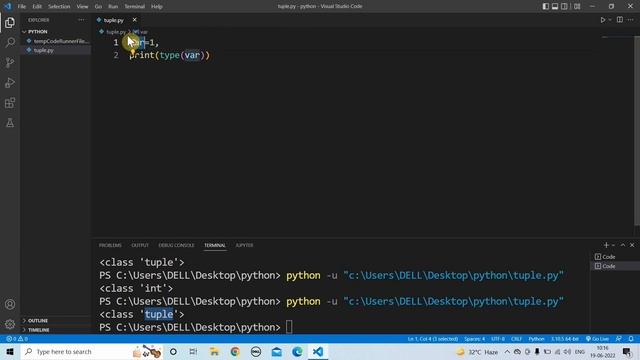Close the tuple.py editor tab
The width and height of the screenshot is (640, 360).
click(134, 20)
